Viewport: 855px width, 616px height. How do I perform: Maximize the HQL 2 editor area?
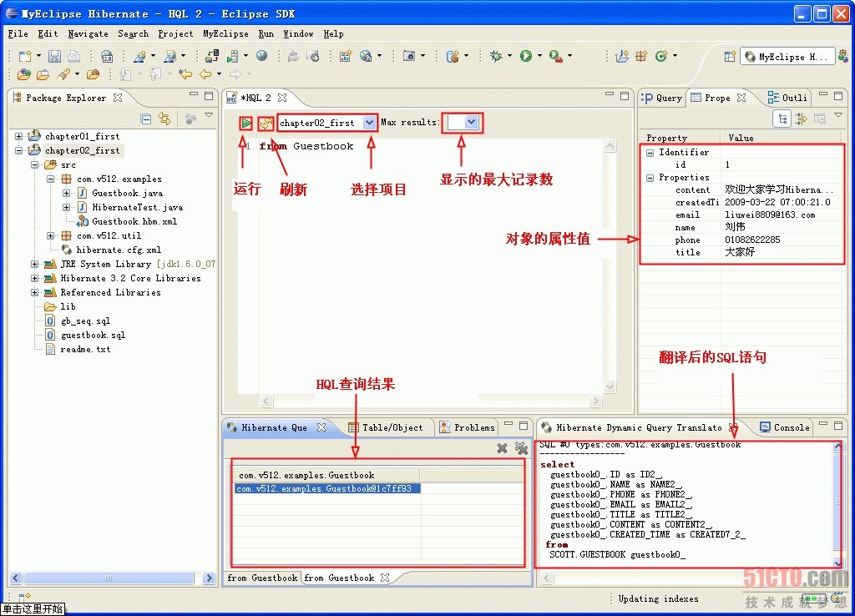coord(625,95)
